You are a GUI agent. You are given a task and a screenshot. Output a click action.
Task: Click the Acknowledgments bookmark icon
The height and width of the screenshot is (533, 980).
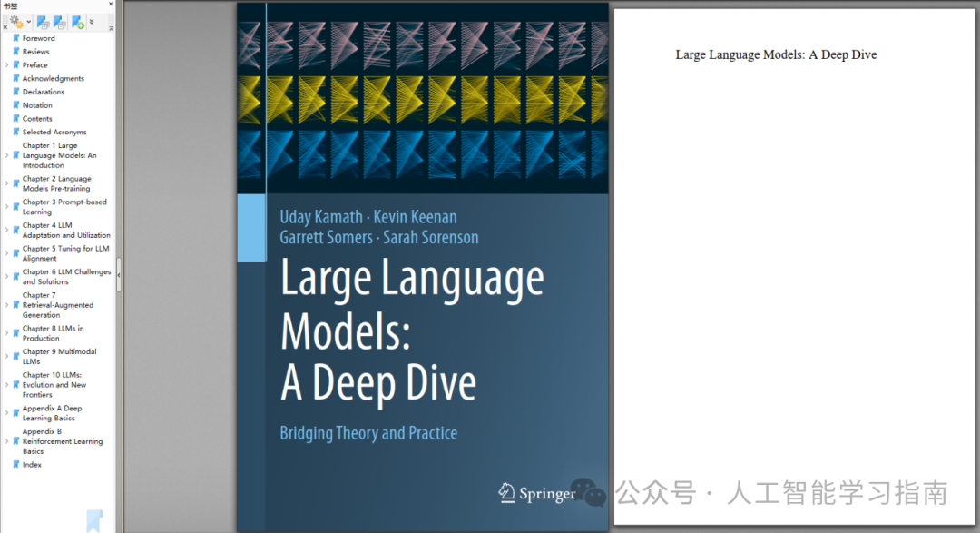pos(16,78)
